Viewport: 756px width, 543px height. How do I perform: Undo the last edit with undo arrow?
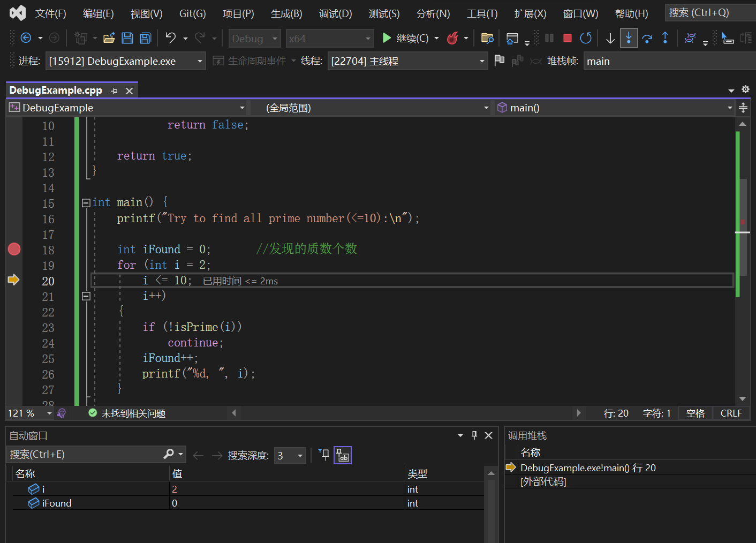pos(171,38)
